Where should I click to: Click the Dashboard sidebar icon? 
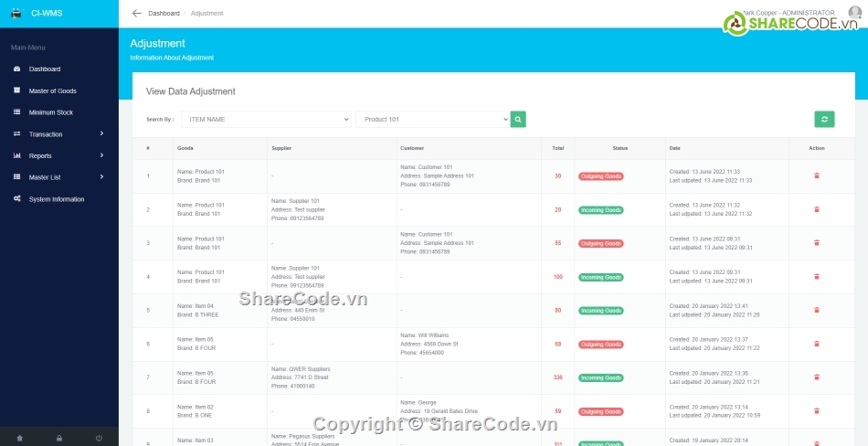click(17, 69)
